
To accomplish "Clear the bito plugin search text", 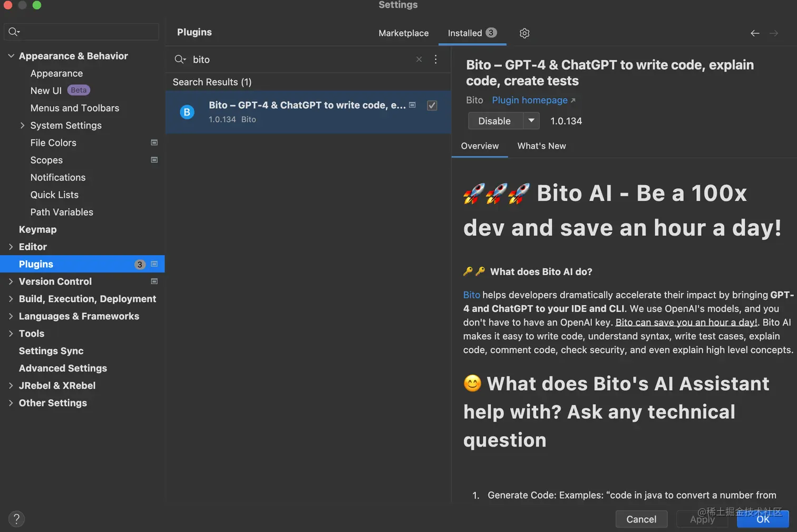I will click(419, 60).
